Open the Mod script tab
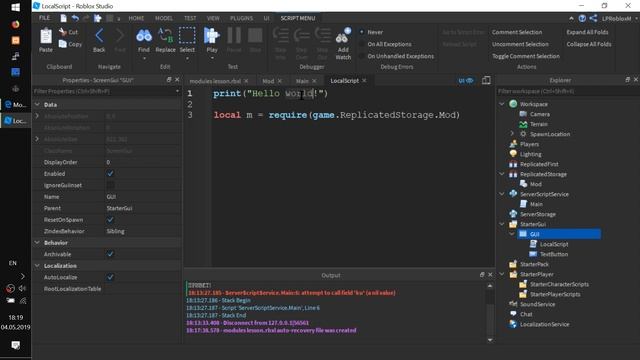The width and height of the screenshot is (640, 360). [x=268, y=81]
